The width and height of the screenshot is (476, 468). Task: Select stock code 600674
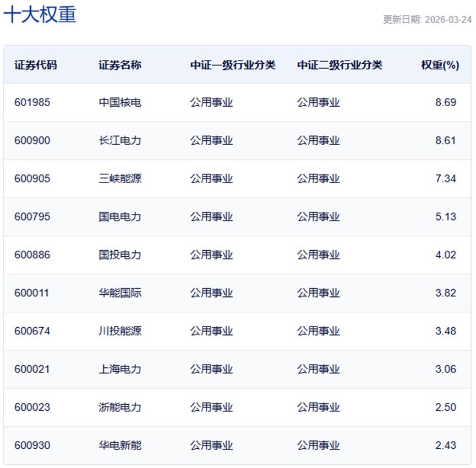pyautogui.click(x=32, y=331)
